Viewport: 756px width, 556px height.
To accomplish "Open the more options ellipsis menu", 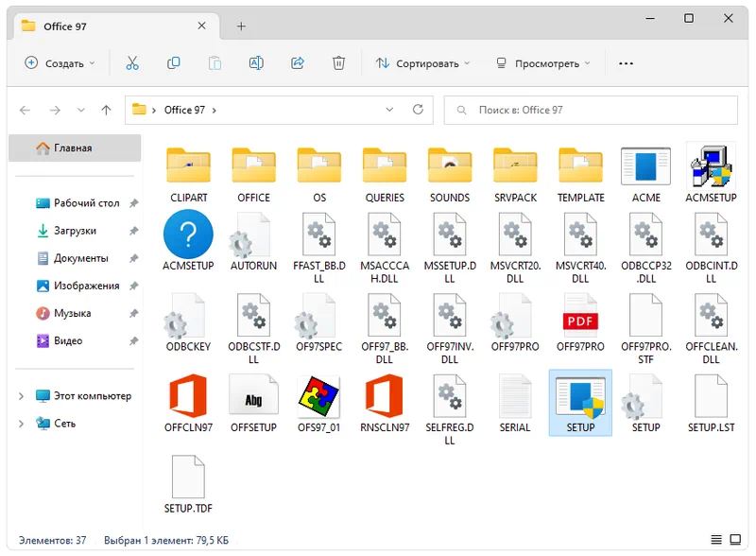I will pyautogui.click(x=626, y=63).
